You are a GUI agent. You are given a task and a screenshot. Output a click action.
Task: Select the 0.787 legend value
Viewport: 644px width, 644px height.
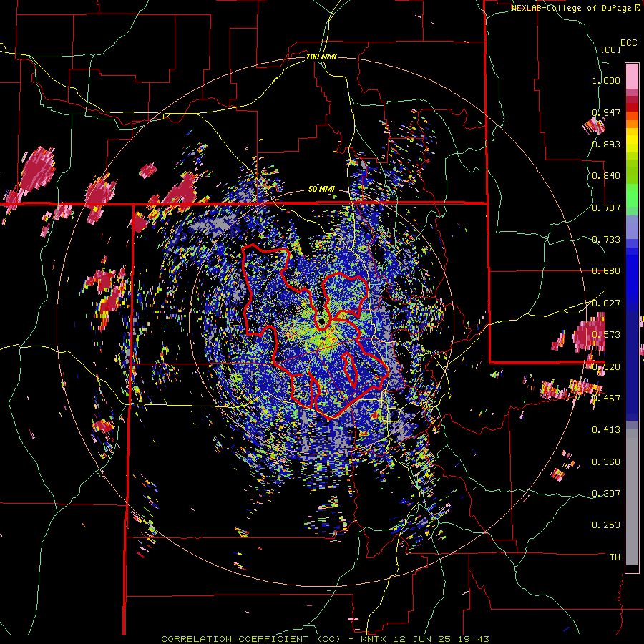(x=606, y=208)
